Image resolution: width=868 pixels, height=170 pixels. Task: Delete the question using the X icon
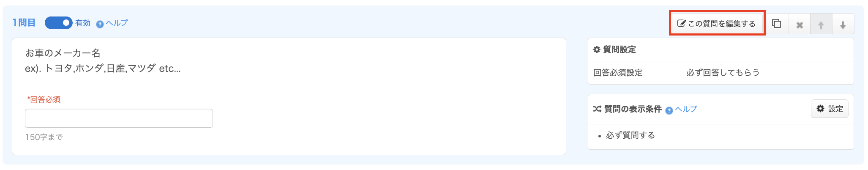click(800, 25)
